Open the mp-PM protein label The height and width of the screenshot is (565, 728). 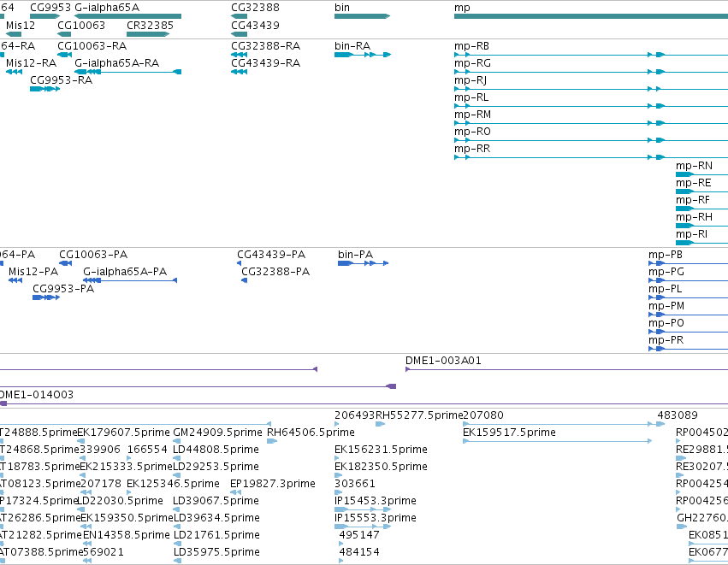[x=666, y=306]
